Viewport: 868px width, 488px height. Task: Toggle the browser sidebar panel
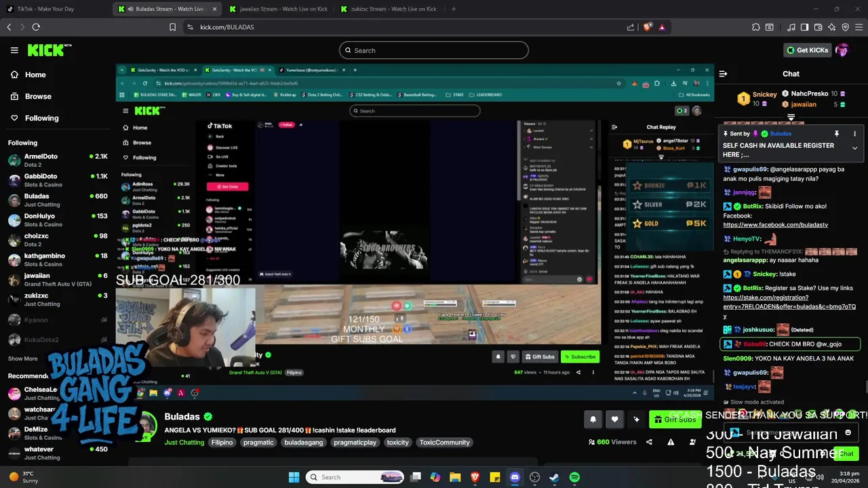(804, 27)
